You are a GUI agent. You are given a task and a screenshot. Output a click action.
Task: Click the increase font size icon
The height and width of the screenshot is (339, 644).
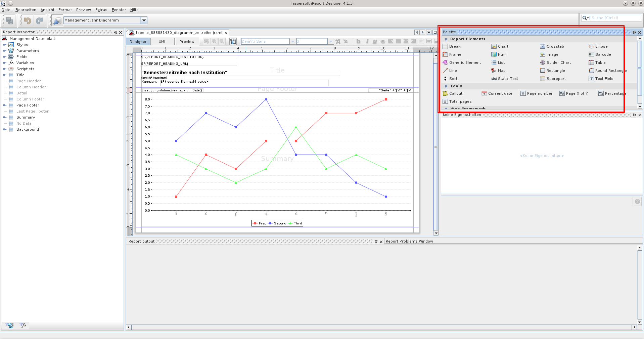338,41
